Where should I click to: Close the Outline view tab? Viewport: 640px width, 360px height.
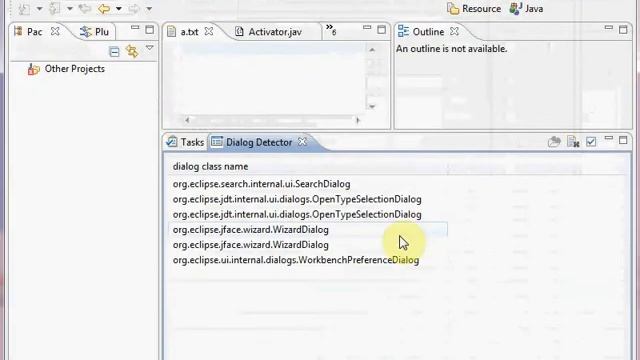point(454,31)
